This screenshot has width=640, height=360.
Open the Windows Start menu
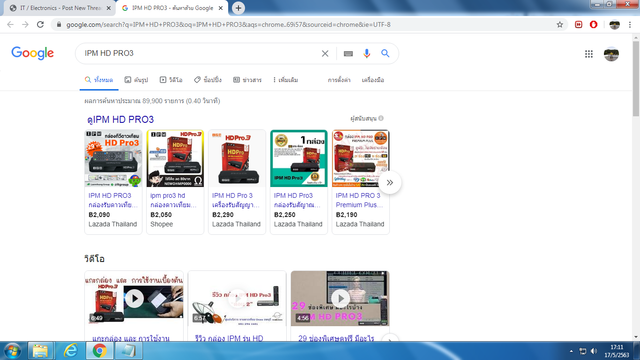coord(12,351)
